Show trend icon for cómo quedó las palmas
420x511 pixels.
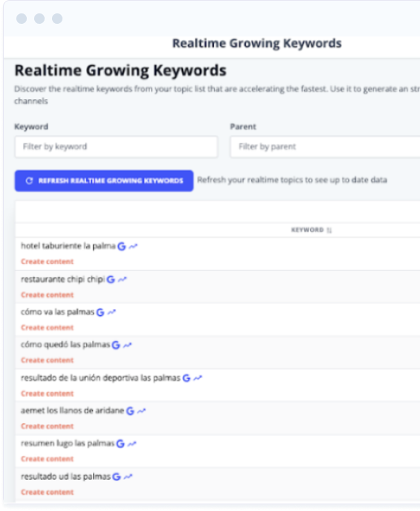(127, 345)
